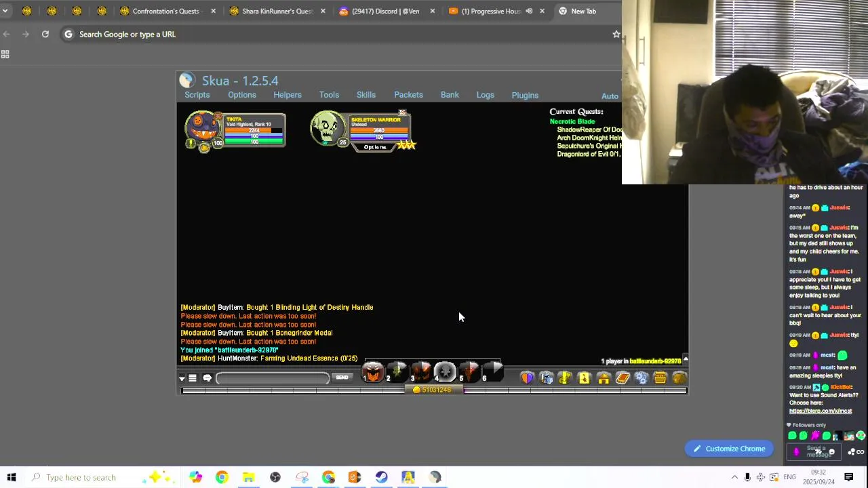This screenshot has height=488, width=868.
Task: Use skill slot 4 in action bar
Action: (x=445, y=372)
